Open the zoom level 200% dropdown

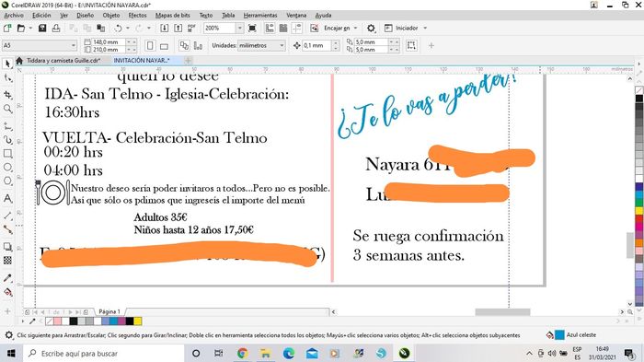click(239, 28)
